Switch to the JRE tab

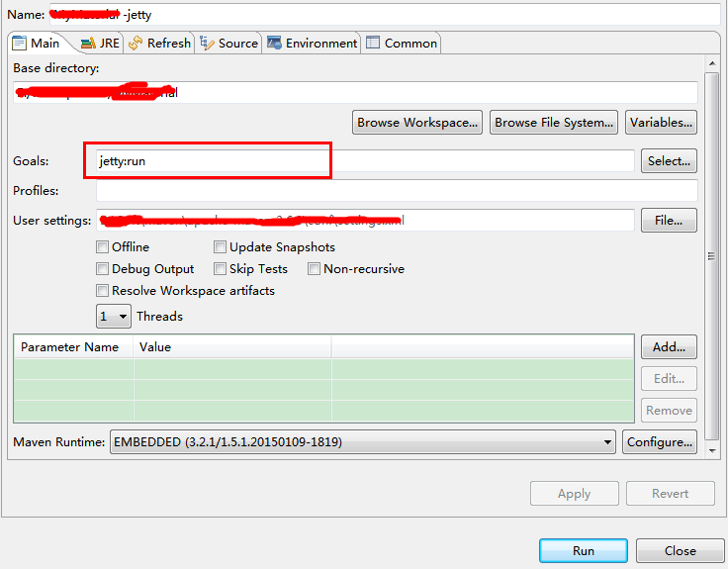click(x=100, y=44)
